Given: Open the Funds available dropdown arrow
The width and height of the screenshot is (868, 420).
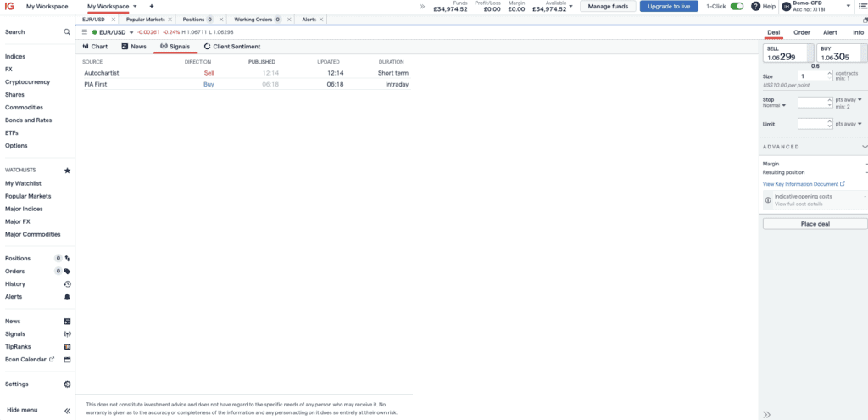Looking at the screenshot, I should 571,6.
